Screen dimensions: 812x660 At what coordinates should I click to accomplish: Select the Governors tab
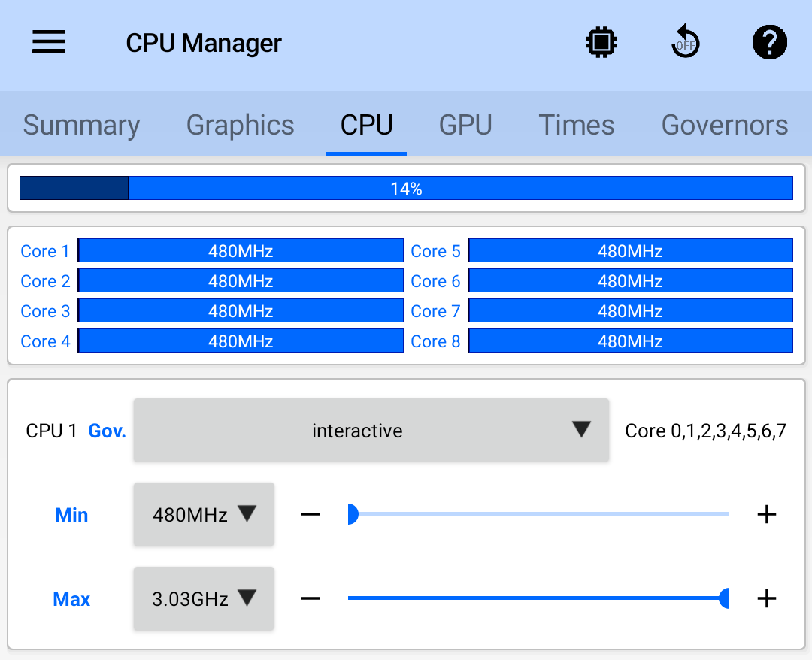point(724,125)
